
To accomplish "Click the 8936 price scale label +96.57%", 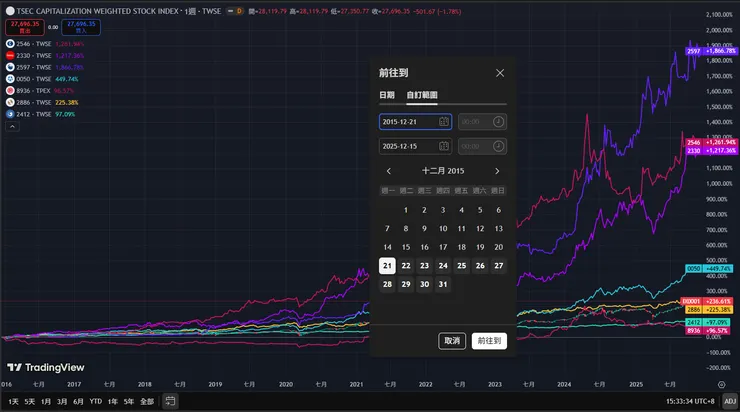I will [708, 331].
